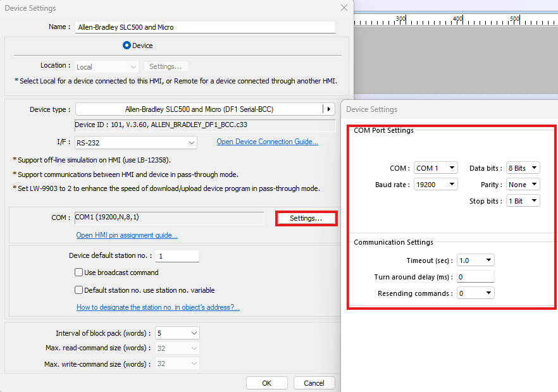
Task: Click the LW-9903 speed enhancement note
Action: click(166, 188)
